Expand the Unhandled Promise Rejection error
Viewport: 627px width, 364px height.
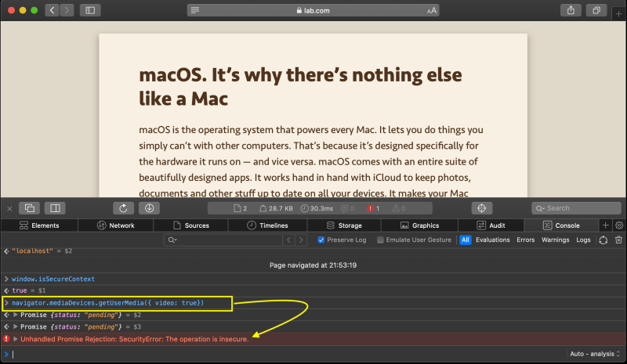pos(16,339)
